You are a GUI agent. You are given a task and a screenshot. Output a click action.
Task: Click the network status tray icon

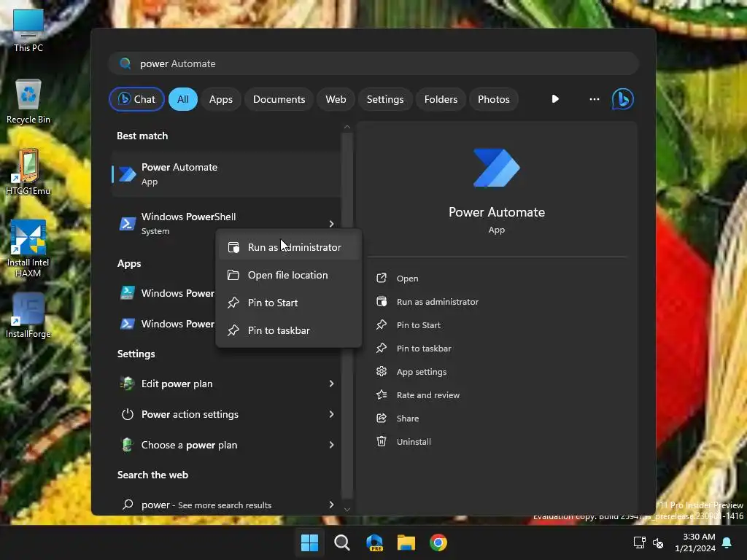tap(639, 542)
